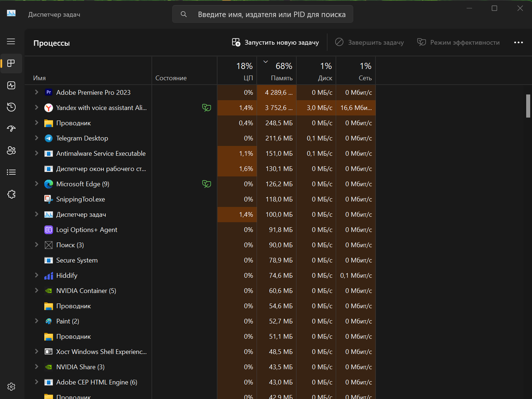Screen dimensions: 532x399
Task: Click the 16,6 Мбит/с network value
Action: coord(356,108)
